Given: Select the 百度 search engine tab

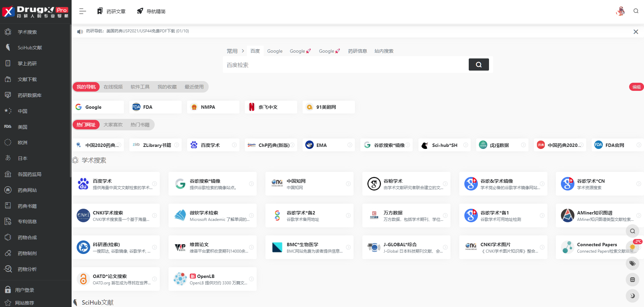Looking at the screenshot, I should [x=255, y=51].
